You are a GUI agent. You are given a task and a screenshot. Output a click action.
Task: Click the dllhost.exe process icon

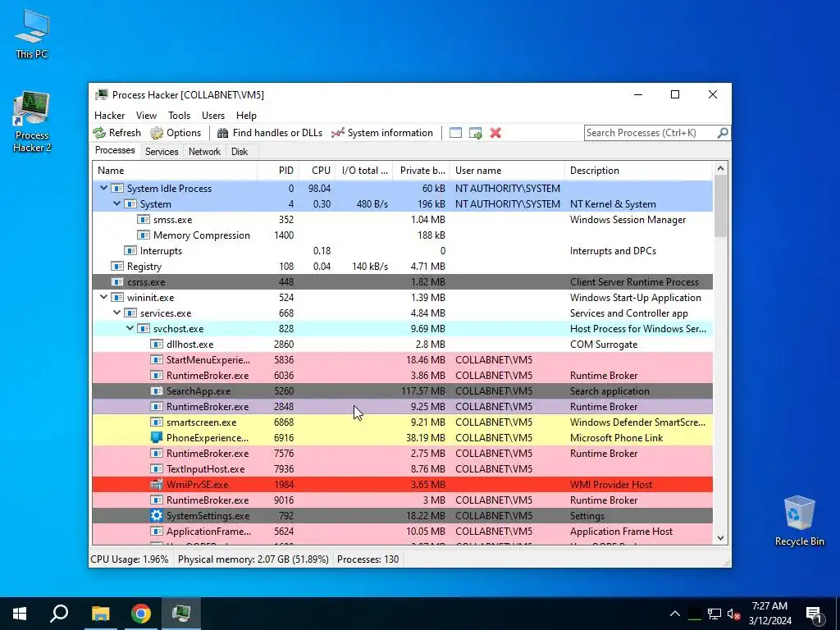pyautogui.click(x=157, y=344)
